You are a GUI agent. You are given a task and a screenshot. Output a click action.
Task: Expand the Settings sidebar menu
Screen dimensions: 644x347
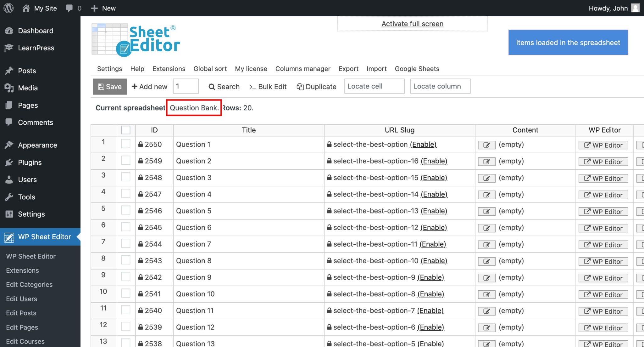[x=31, y=214]
